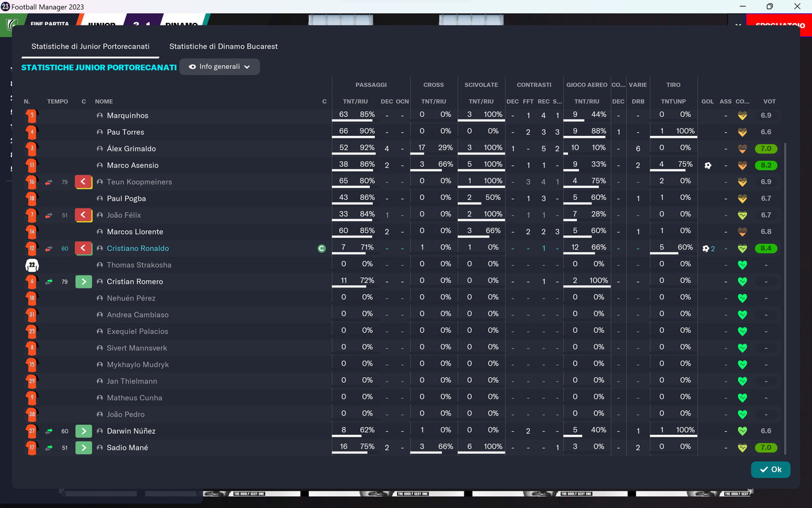
Task: Click Andrea Cambiaso's name row
Action: pos(137,314)
